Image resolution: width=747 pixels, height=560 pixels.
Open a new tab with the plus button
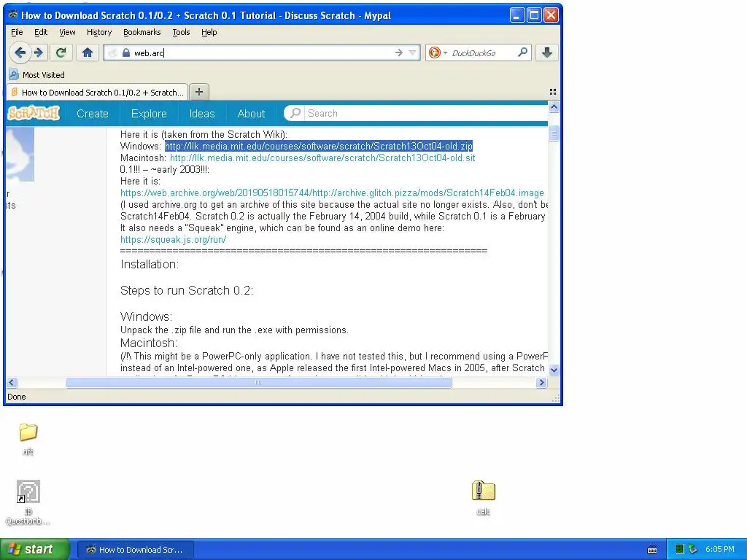pos(199,92)
